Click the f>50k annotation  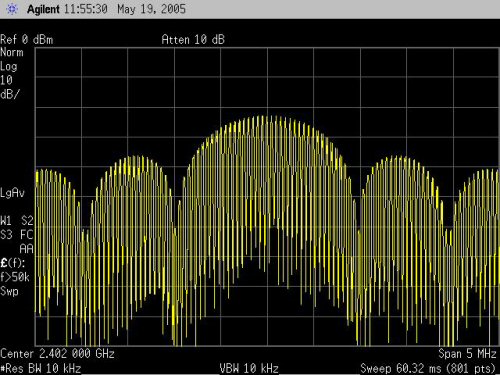click(15, 277)
